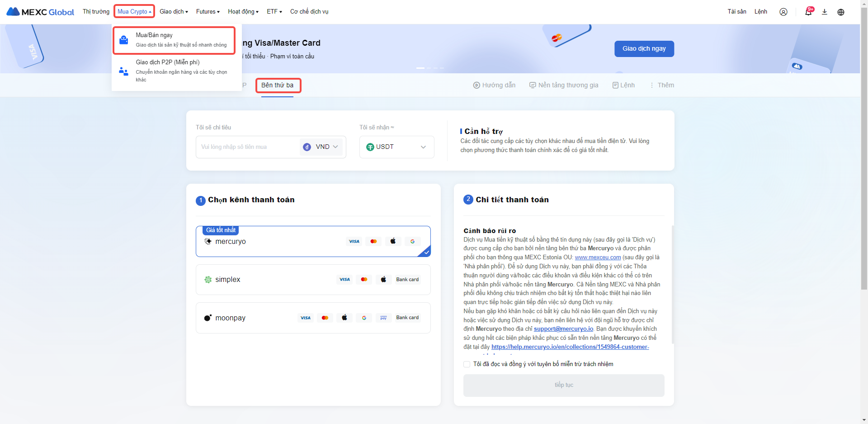The width and height of the screenshot is (868, 424).
Task: Switch to Bên thứ ba tab
Action: coord(277,85)
